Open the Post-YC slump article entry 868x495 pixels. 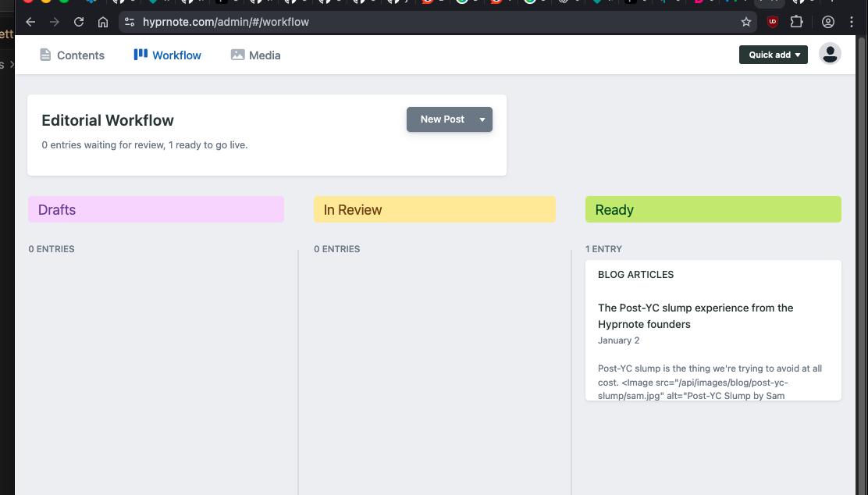click(695, 315)
